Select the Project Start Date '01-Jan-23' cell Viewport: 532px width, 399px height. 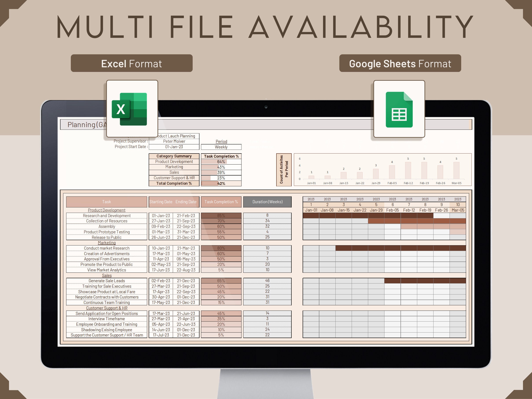click(174, 147)
